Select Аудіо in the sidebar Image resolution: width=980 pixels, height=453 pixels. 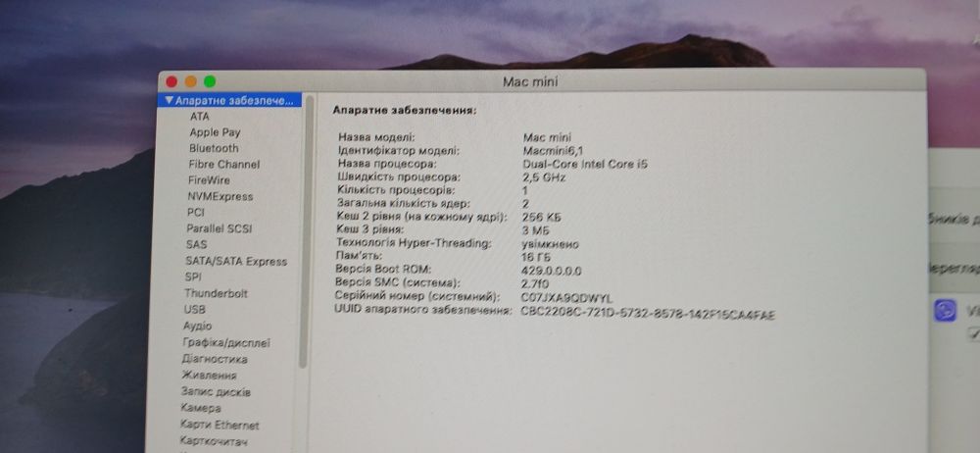[x=198, y=326]
